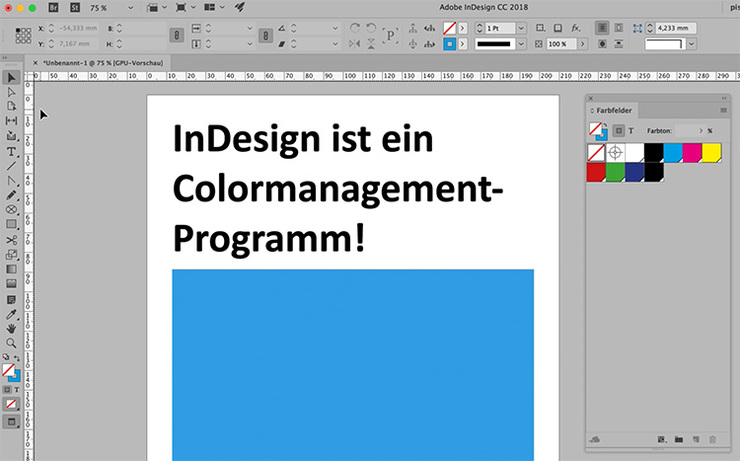Select the Pen tool
The width and height of the screenshot is (740, 461).
click(11, 181)
